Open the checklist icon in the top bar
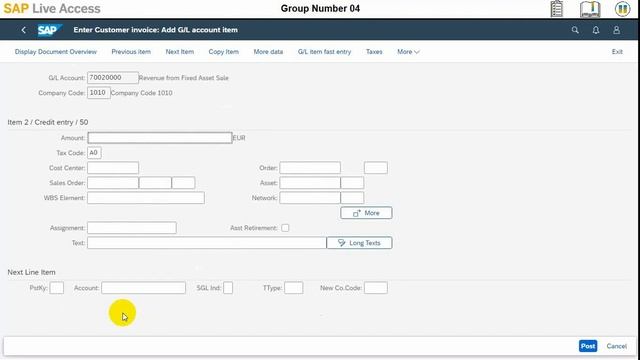This screenshot has width=640, height=360. click(557, 9)
